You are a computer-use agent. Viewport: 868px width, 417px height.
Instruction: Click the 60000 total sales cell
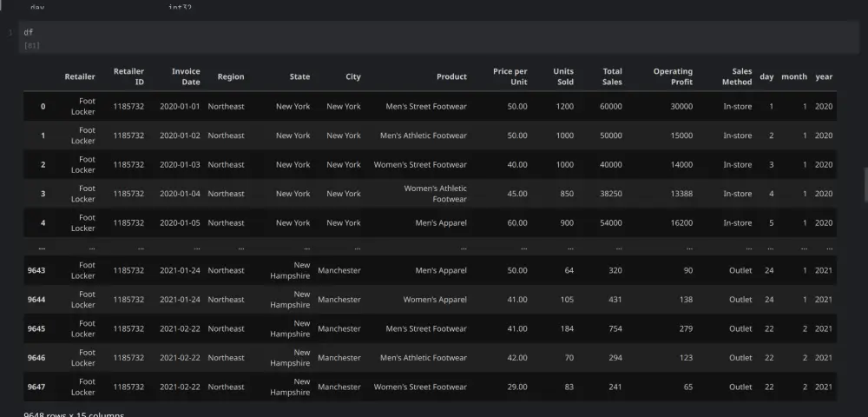click(610, 106)
